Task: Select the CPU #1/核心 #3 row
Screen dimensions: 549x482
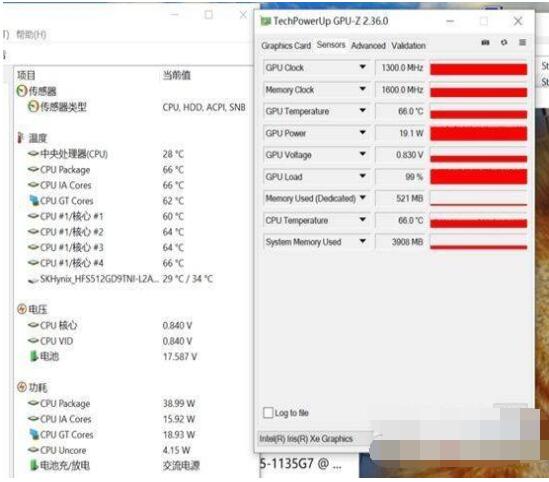Action: pos(106,247)
